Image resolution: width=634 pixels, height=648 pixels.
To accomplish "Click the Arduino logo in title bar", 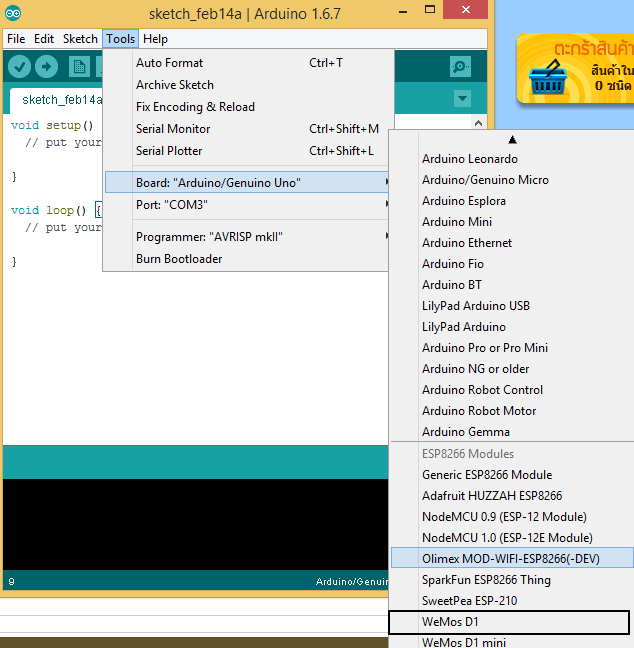I will pos(13,14).
